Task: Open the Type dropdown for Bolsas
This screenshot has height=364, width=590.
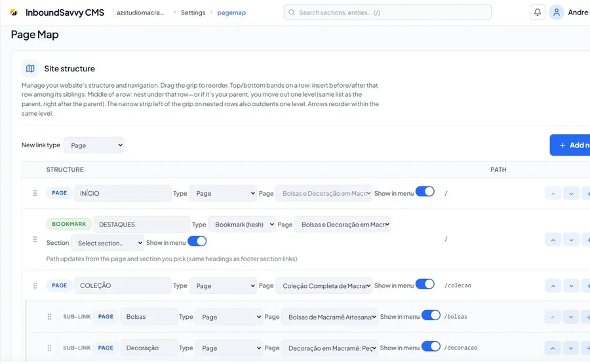Action: click(229, 317)
